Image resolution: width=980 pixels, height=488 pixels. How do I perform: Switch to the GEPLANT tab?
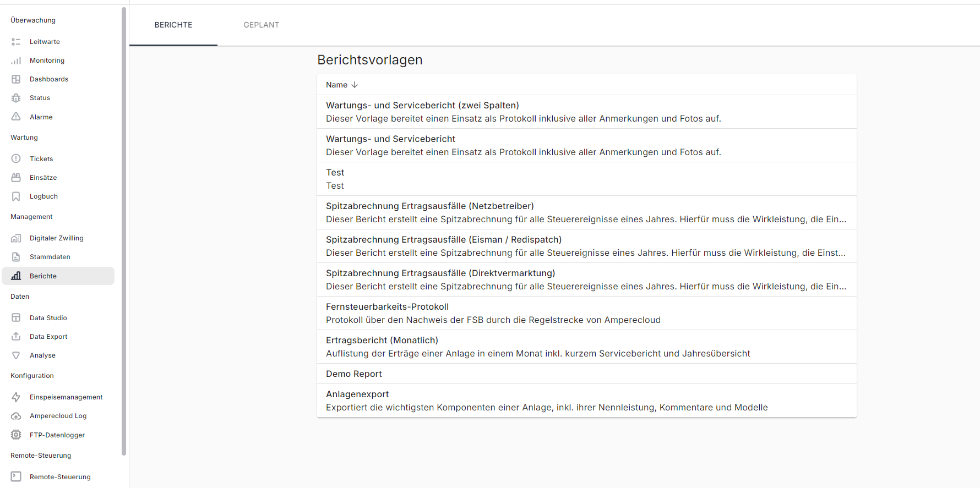tap(261, 25)
